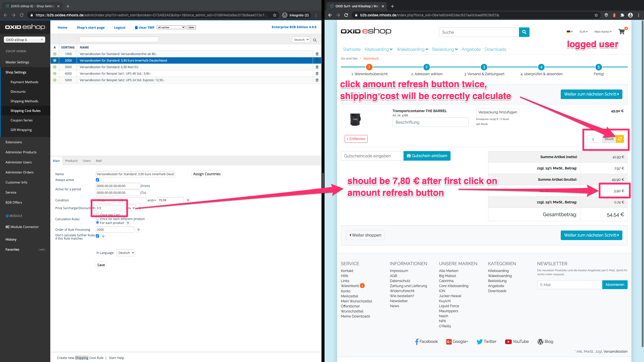Click the shopping cart icon
The width and height of the screenshot is (644, 362).
point(621,32)
